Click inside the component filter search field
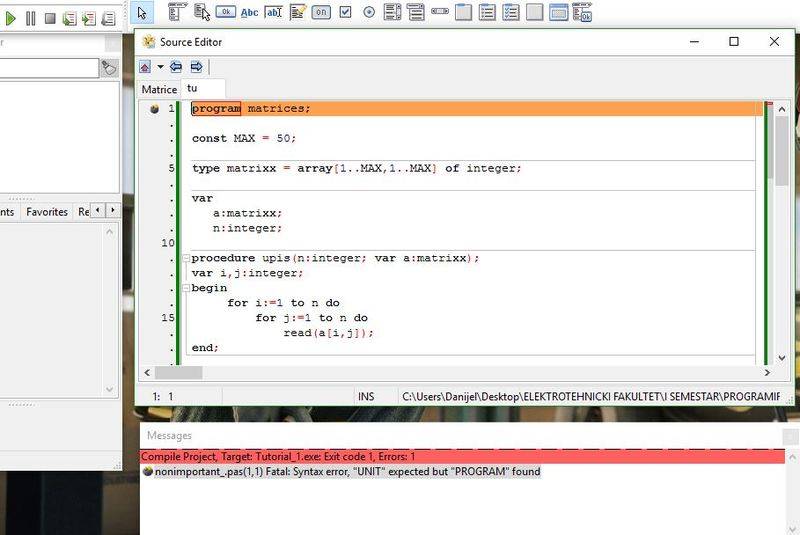The height and width of the screenshot is (535, 800). (50, 68)
